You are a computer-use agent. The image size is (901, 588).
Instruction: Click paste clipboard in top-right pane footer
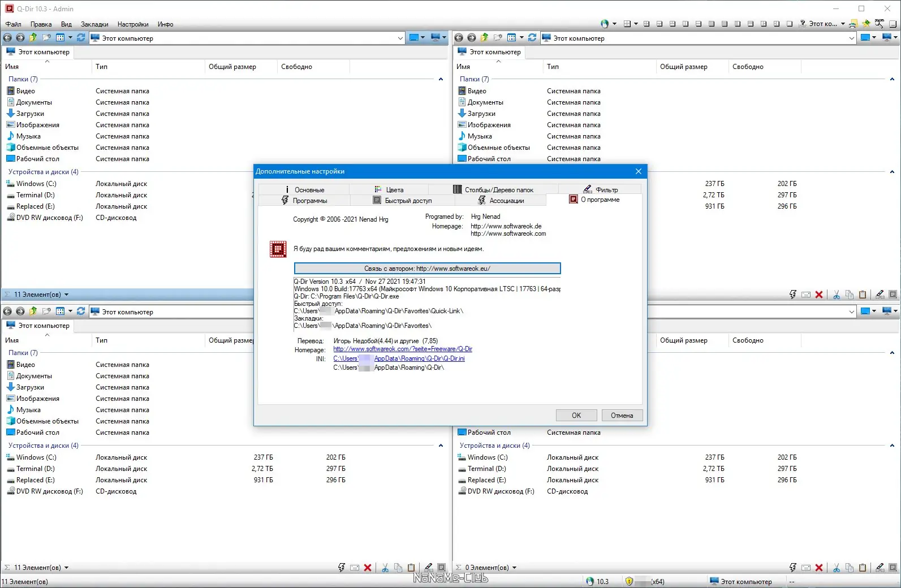(x=863, y=295)
